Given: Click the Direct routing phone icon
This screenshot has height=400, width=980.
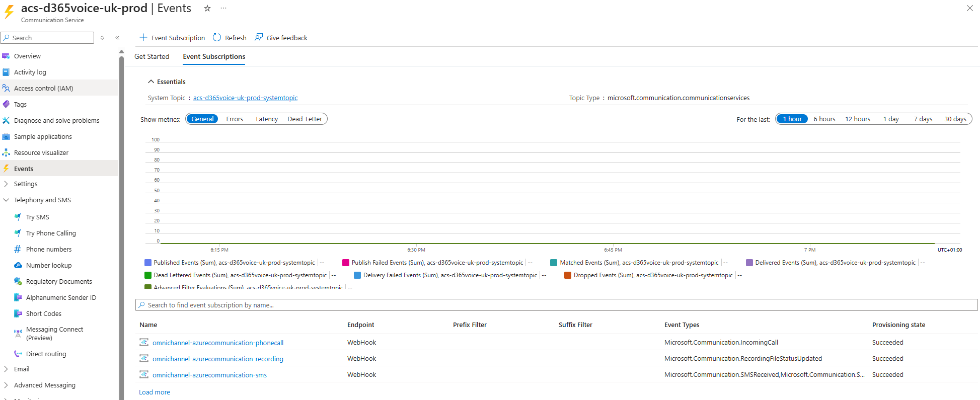Looking at the screenshot, I should click(x=18, y=354).
